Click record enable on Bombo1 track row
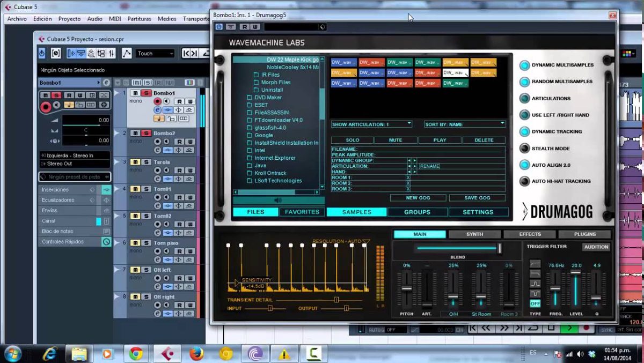644x363 pixels. [x=157, y=101]
